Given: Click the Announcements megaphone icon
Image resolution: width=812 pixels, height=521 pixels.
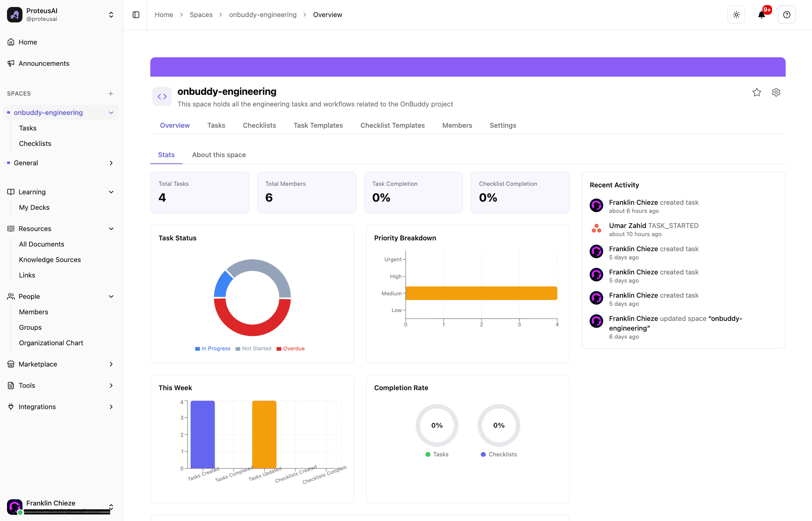Looking at the screenshot, I should 11,63.
